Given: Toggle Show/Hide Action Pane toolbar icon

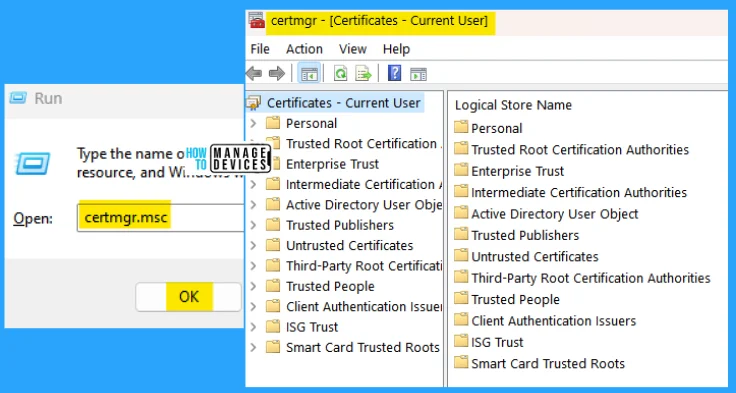Looking at the screenshot, I should (x=418, y=74).
